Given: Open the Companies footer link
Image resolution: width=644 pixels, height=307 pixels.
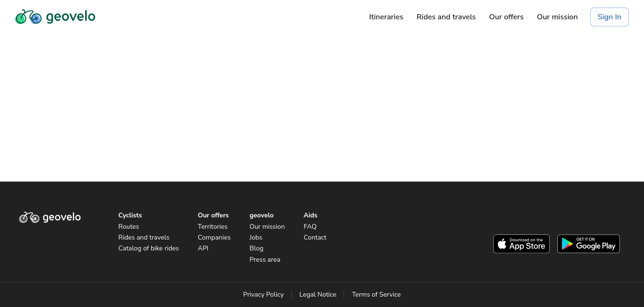Looking at the screenshot, I should click(x=214, y=237).
